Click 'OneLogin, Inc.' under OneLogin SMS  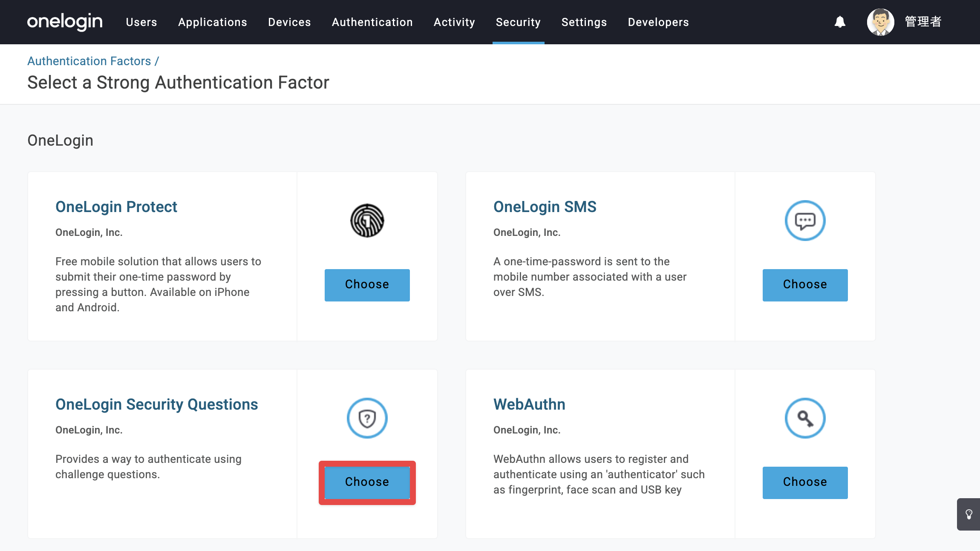point(527,232)
